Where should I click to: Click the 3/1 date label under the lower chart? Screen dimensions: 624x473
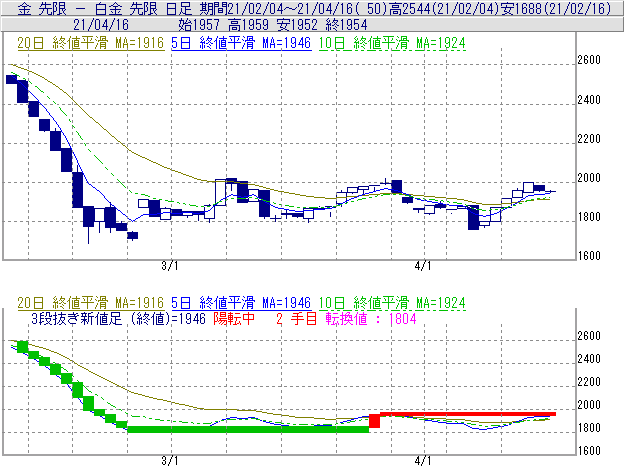point(170,461)
